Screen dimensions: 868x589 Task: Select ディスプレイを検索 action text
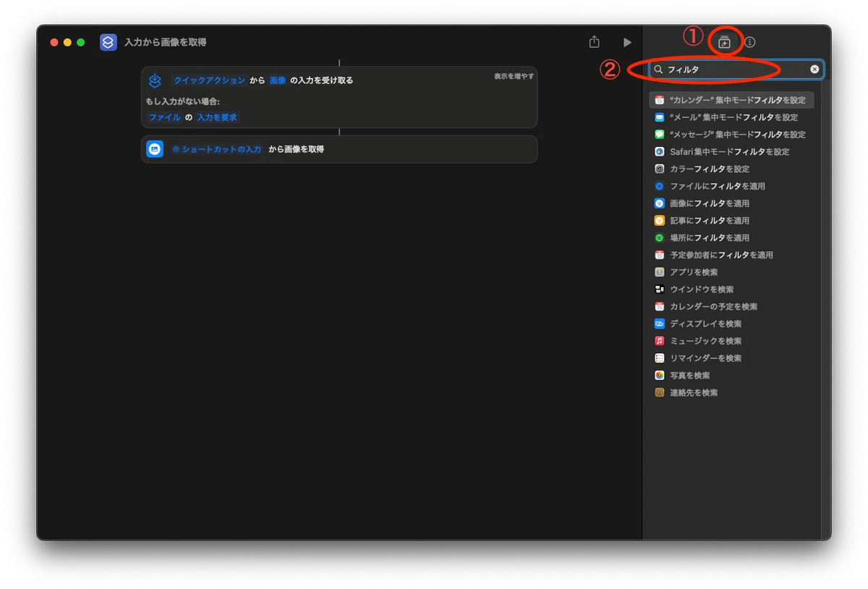(x=705, y=323)
